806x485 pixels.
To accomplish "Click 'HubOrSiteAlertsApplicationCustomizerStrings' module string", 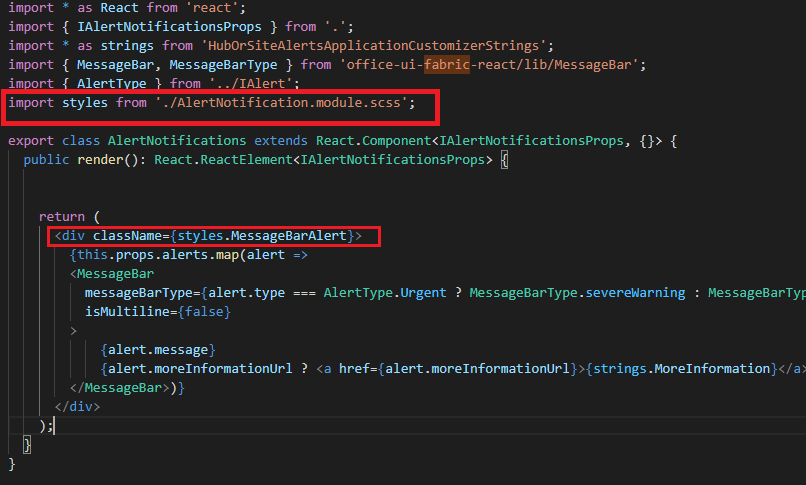I will click(373, 46).
